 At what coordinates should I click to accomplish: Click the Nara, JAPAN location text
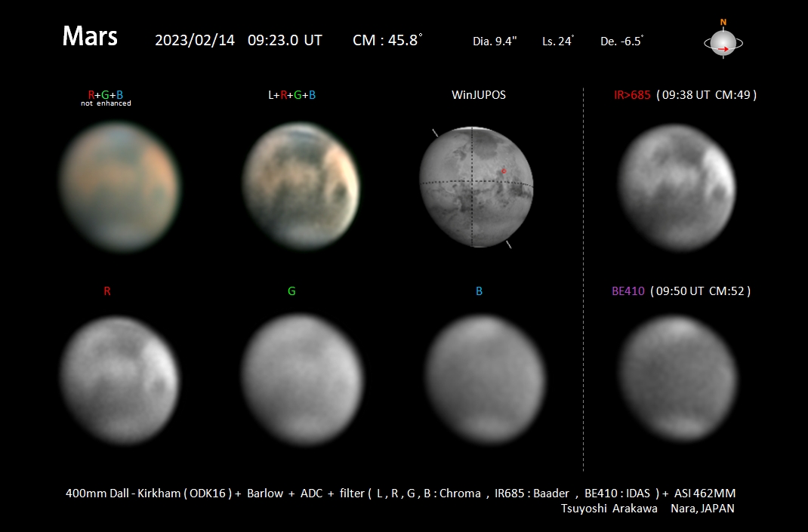702,509
